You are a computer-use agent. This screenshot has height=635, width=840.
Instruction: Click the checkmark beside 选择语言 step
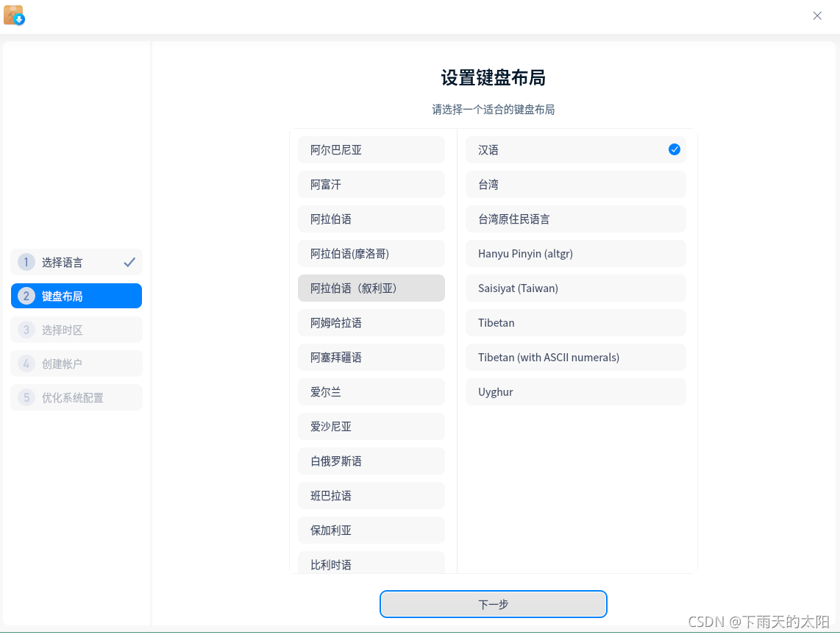click(x=130, y=261)
